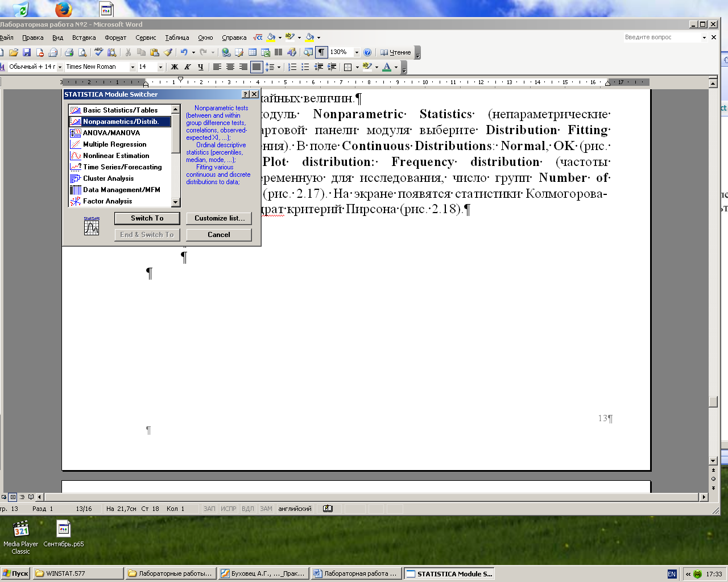The height and width of the screenshot is (582, 728).
Task: Click spelling status book icon in status bar
Action: coord(328,509)
